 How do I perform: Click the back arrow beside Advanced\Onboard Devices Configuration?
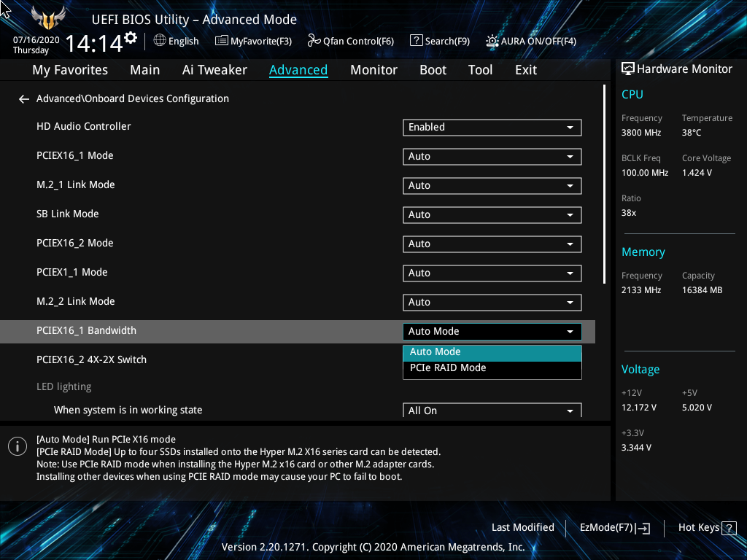pos(24,99)
